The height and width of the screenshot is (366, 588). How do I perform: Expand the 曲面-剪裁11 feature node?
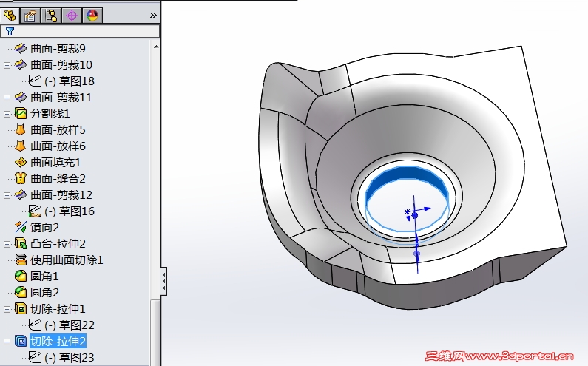[x=7, y=98]
